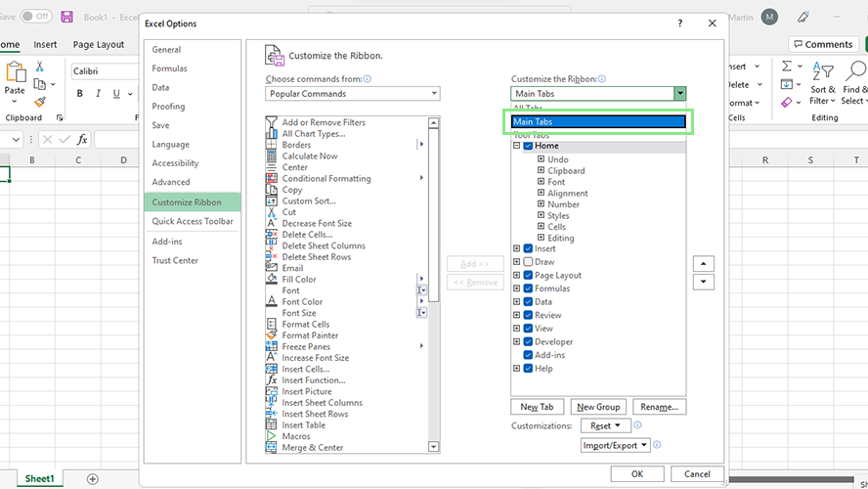Select the Sheet1 worksheet tab

[x=40, y=478]
